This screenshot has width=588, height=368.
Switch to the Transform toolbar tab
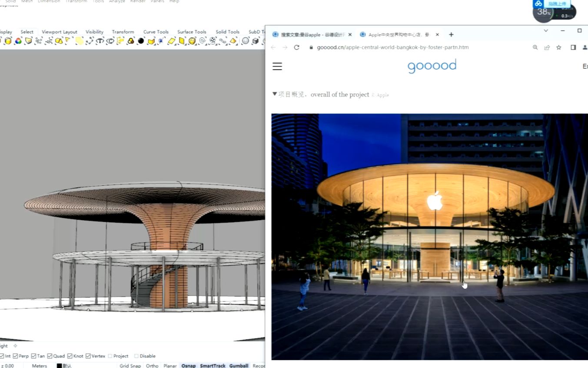pyautogui.click(x=123, y=32)
